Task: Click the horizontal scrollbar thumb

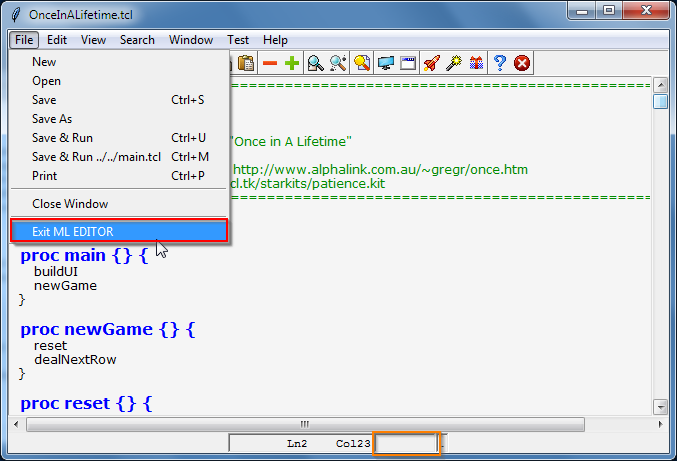Action: tap(305, 424)
